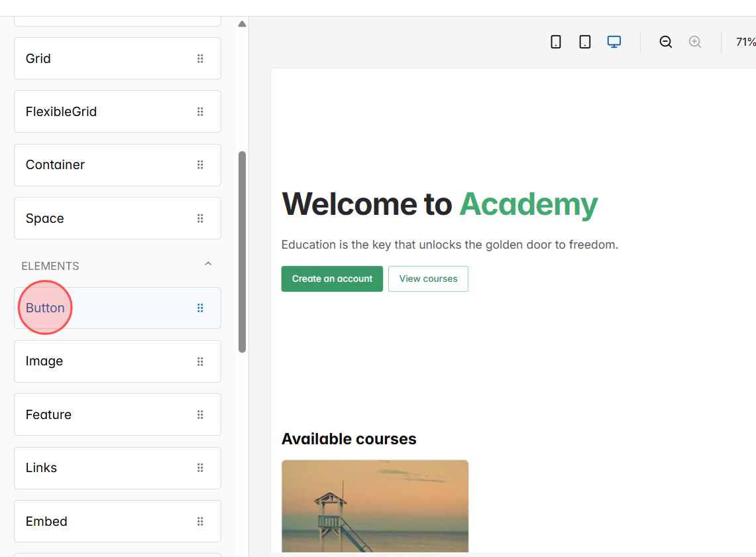Zoom in on the canvas

tap(695, 41)
